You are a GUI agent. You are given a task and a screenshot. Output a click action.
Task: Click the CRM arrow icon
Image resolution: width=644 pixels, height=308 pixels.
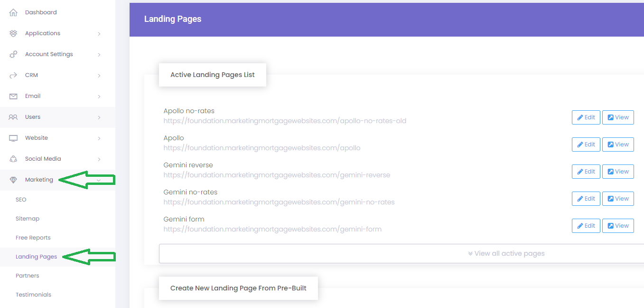[x=13, y=75]
